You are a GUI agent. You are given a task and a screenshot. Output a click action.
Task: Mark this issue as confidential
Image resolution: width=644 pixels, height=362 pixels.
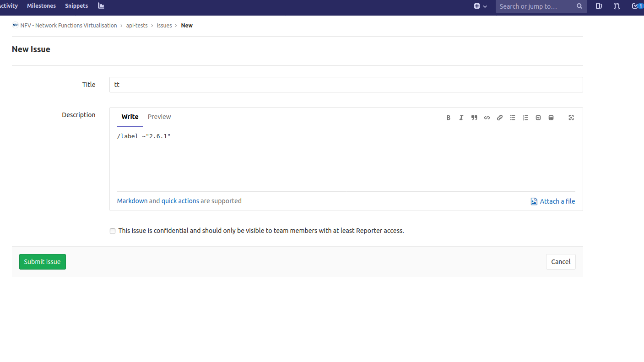tap(113, 231)
